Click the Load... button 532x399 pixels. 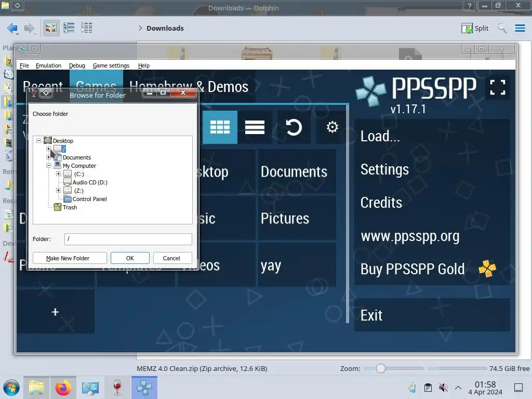pos(432,136)
